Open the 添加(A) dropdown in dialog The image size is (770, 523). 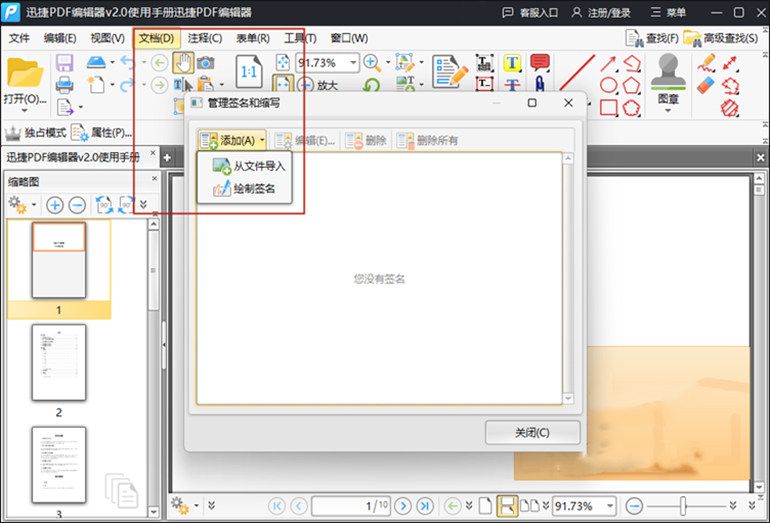pyautogui.click(x=232, y=140)
